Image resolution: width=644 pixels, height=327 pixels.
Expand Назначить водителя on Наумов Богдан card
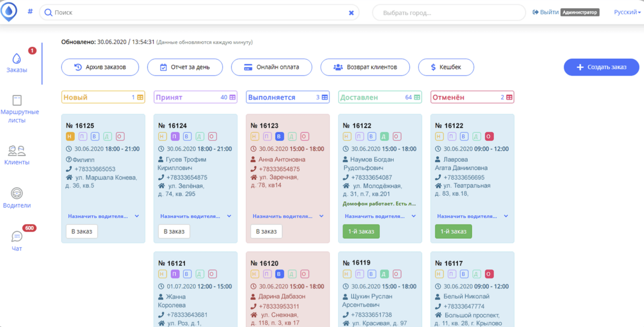pos(380,216)
